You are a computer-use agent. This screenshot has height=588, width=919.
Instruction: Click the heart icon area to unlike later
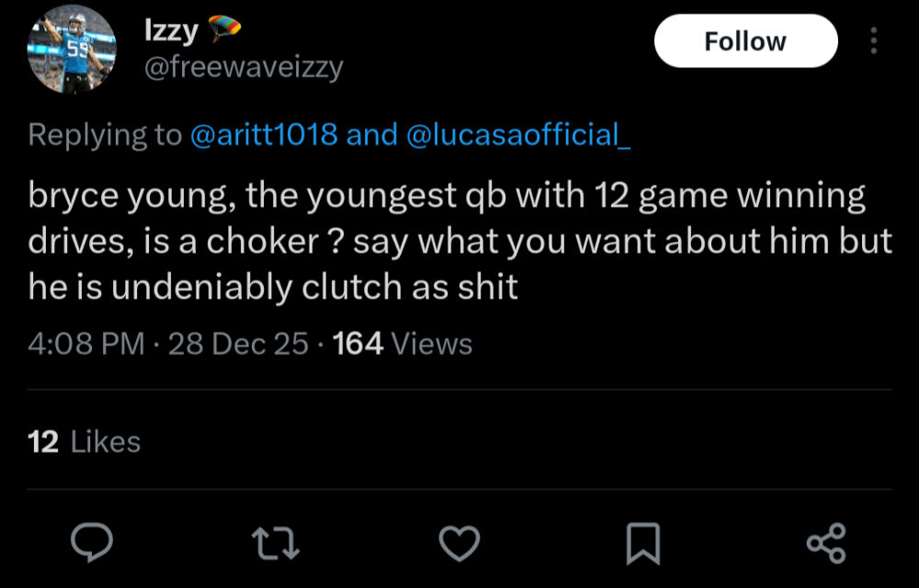click(460, 545)
